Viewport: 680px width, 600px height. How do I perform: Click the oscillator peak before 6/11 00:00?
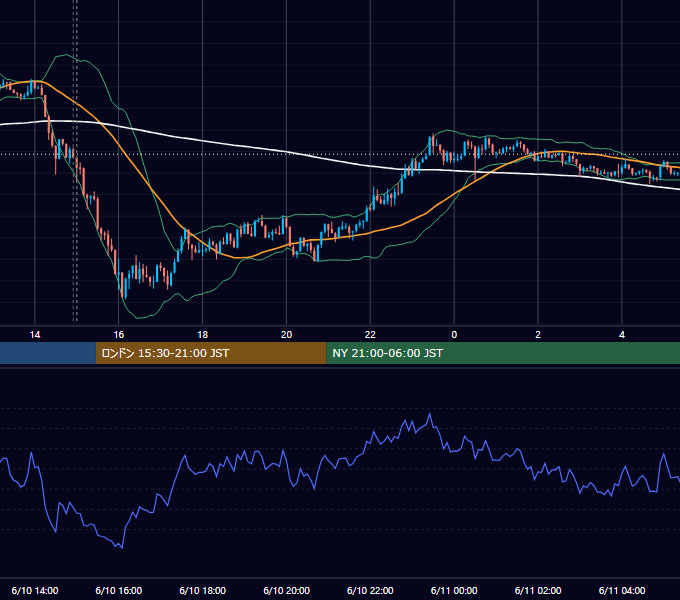pos(430,415)
